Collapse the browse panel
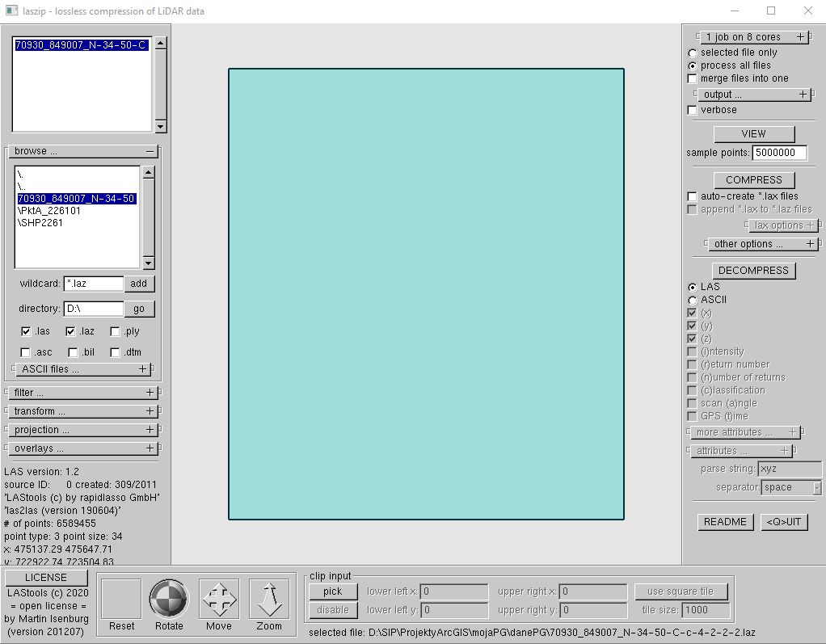The width and height of the screenshot is (826, 644). pos(150,151)
